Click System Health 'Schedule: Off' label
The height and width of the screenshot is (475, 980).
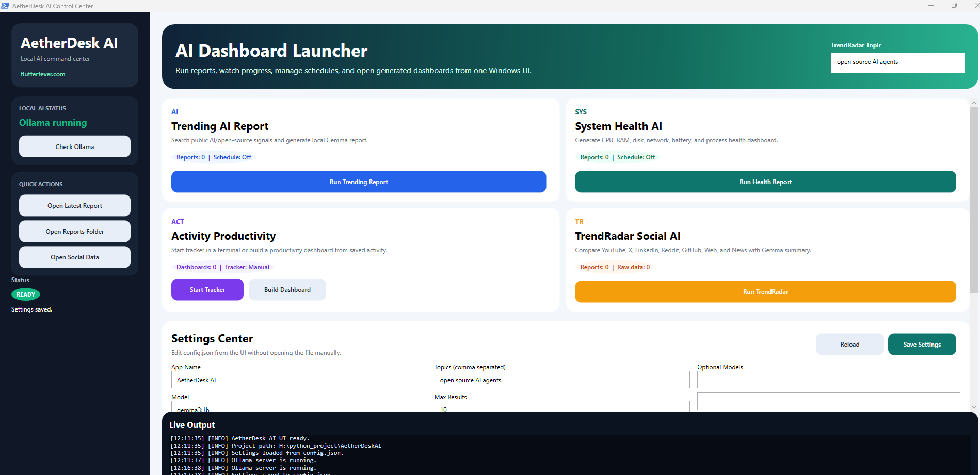point(636,157)
